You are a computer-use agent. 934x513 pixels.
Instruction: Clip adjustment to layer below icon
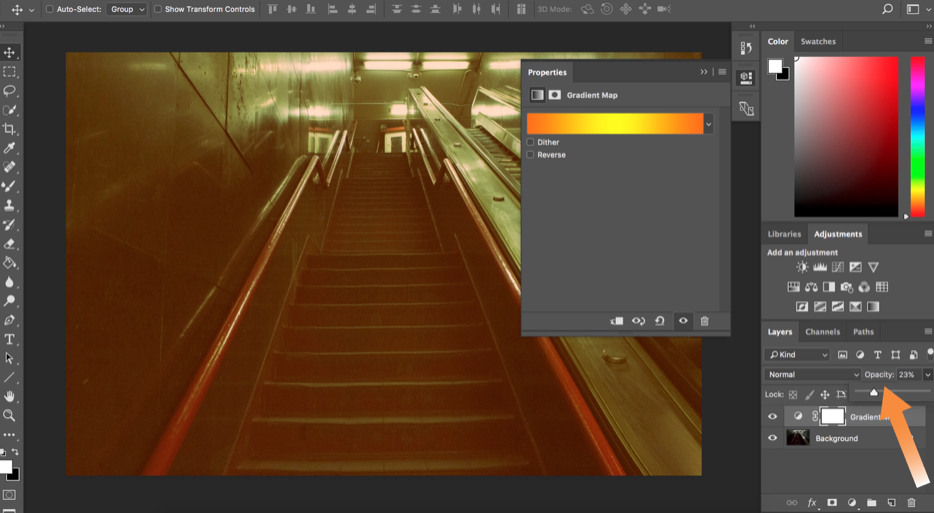click(x=617, y=321)
